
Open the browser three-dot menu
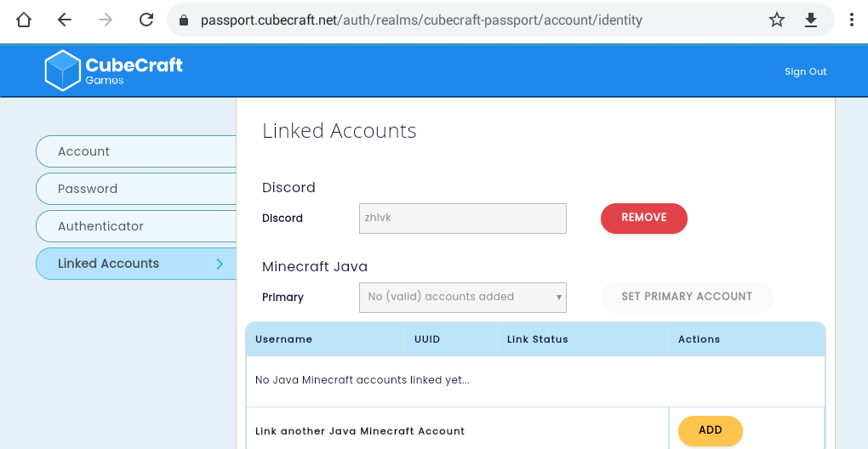click(851, 20)
